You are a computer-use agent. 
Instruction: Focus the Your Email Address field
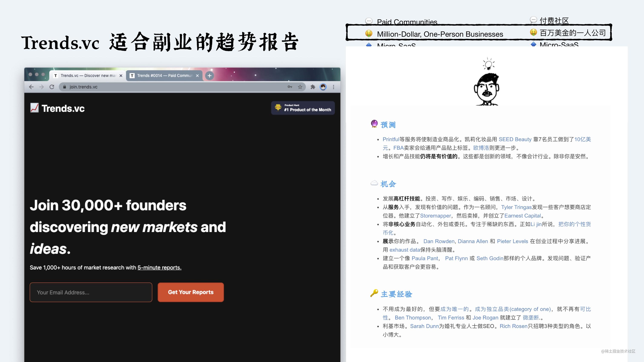[91, 292]
